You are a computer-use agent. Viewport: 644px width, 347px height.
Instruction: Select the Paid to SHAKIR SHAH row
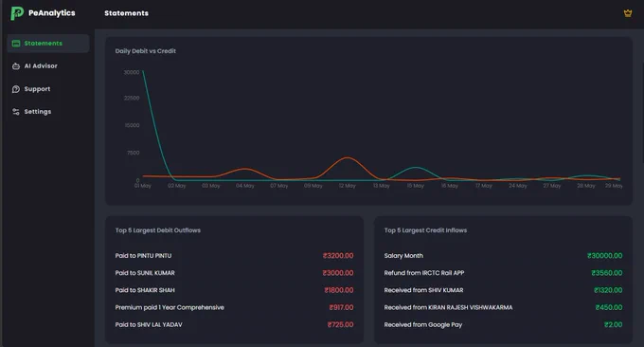(x=234, y=290)
